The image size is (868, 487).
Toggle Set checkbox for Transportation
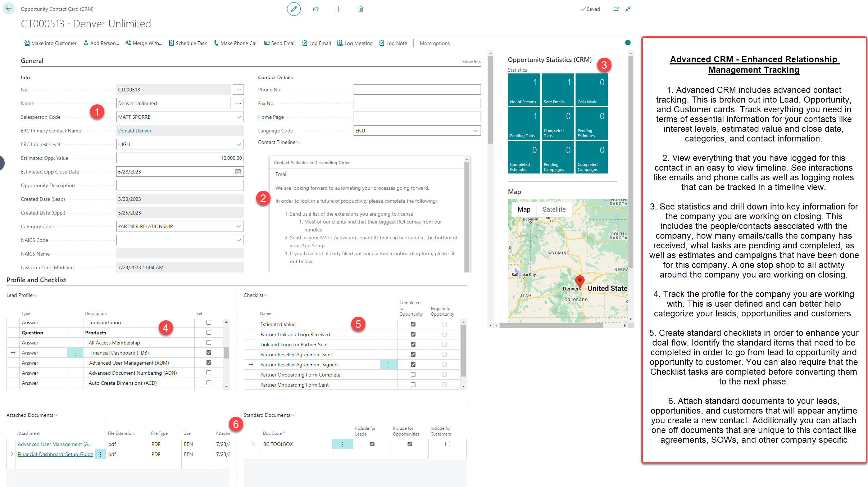209,323
